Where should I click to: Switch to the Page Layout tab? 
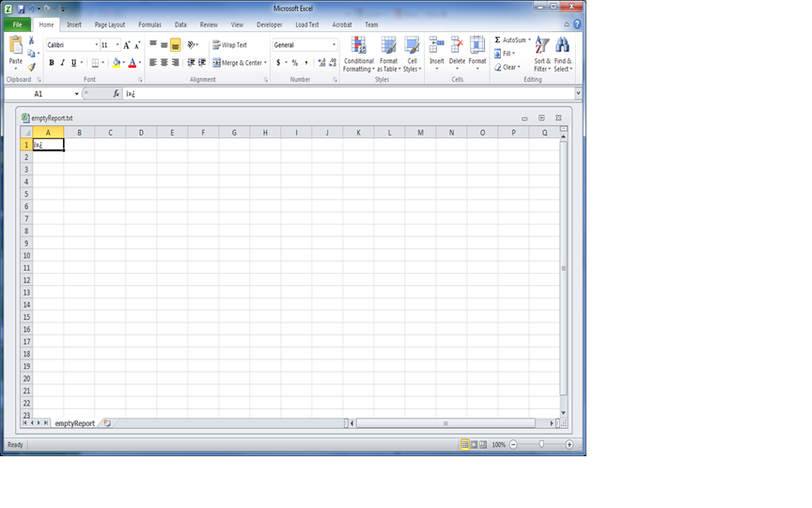click(x=109, y=24)
